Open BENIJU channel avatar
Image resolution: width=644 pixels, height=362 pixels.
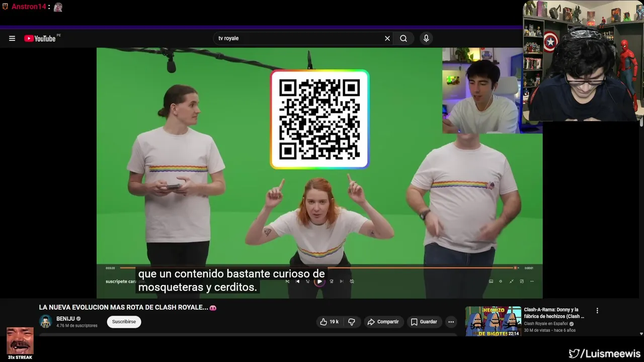click(x=46, y=322)
